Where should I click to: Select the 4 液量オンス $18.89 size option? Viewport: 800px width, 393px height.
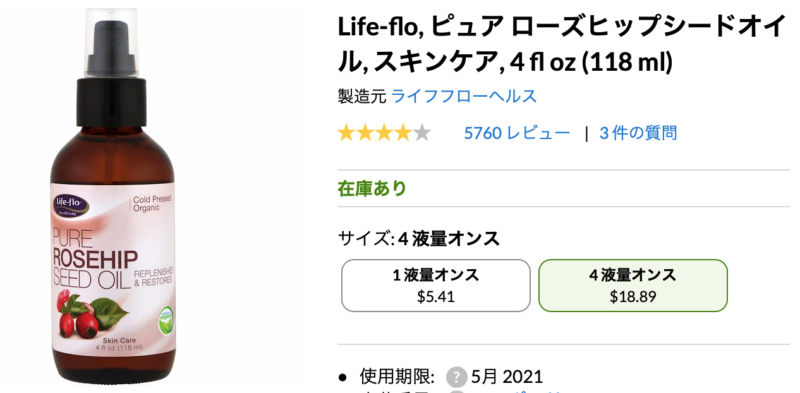point(633,285)
